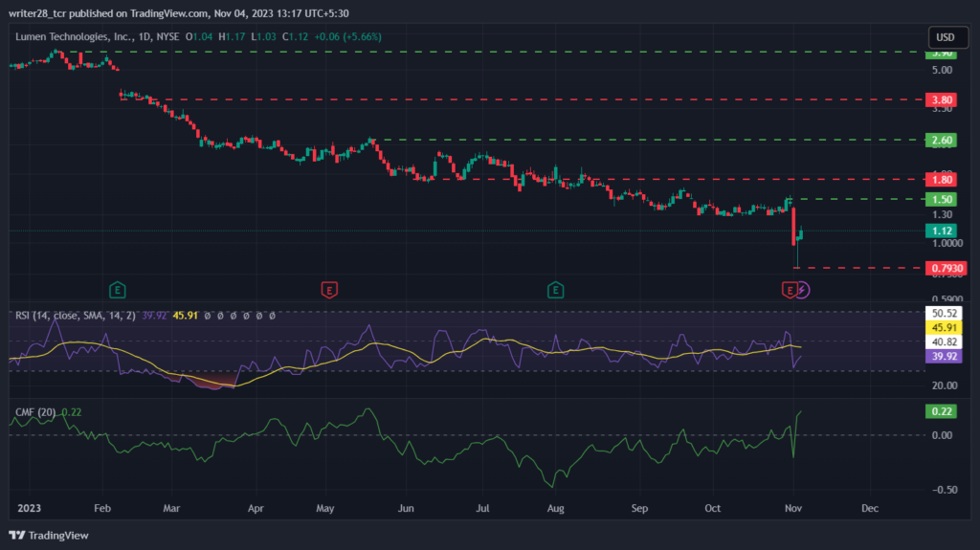Screen dimensions: 980x550
Task: Click the 40.82 RSI scale label
Action: pyautogui.click(x=944, y=341)
